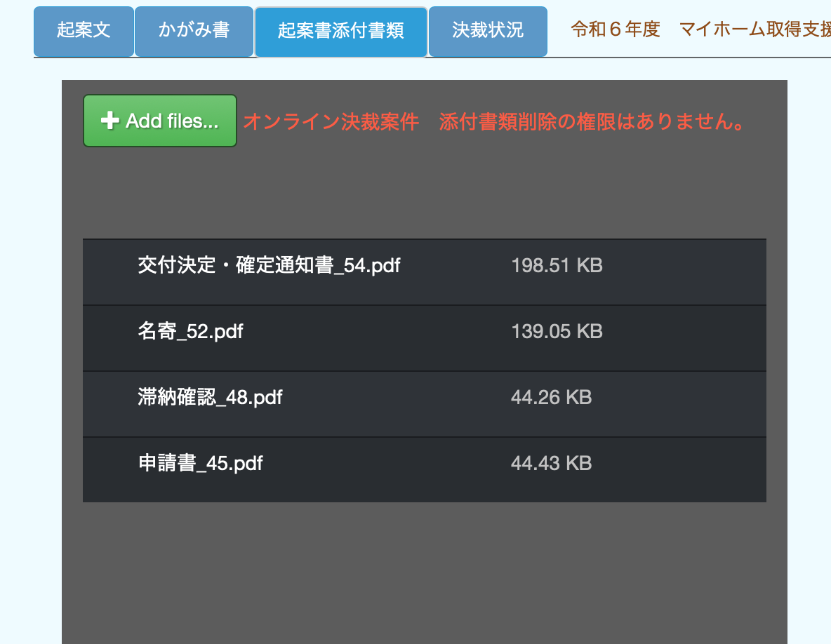
Task: Go to the 決裁状況 tab
Action: (x=488, y=32)
